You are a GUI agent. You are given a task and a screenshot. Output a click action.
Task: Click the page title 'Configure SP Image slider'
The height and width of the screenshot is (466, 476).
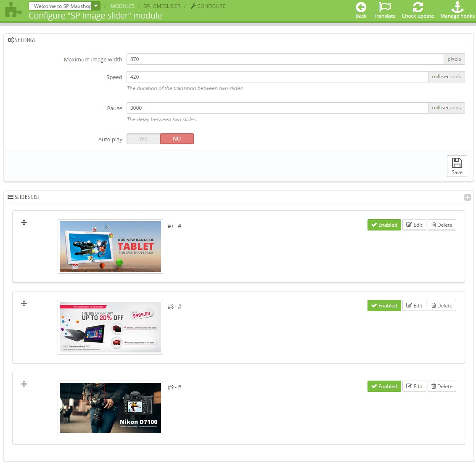click(x=95, y=16)
